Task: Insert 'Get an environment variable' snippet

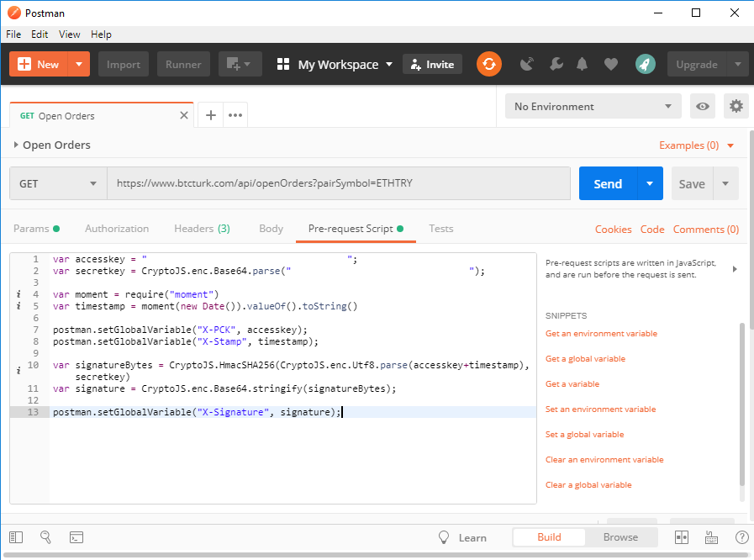Action: point(601,334)
